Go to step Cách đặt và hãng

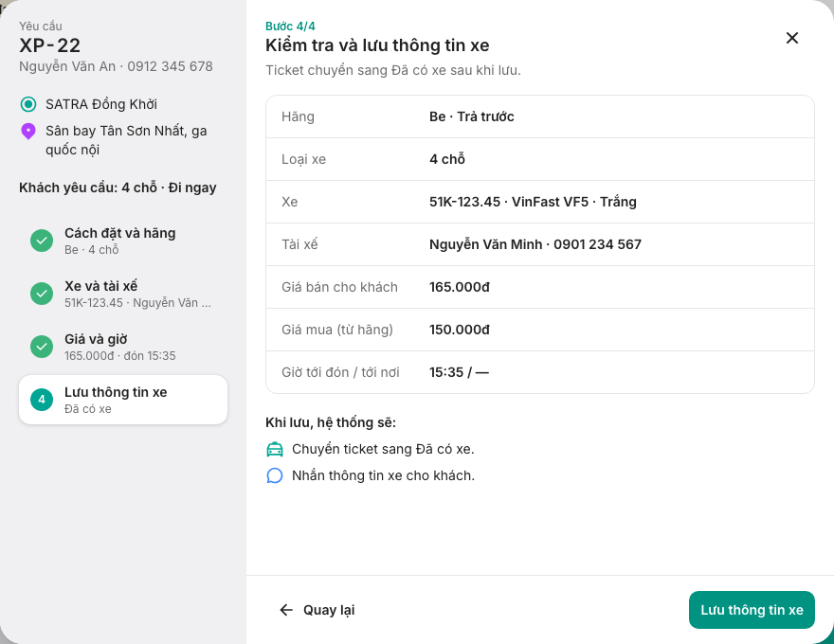pyautogui.click(x=123, y=241)
